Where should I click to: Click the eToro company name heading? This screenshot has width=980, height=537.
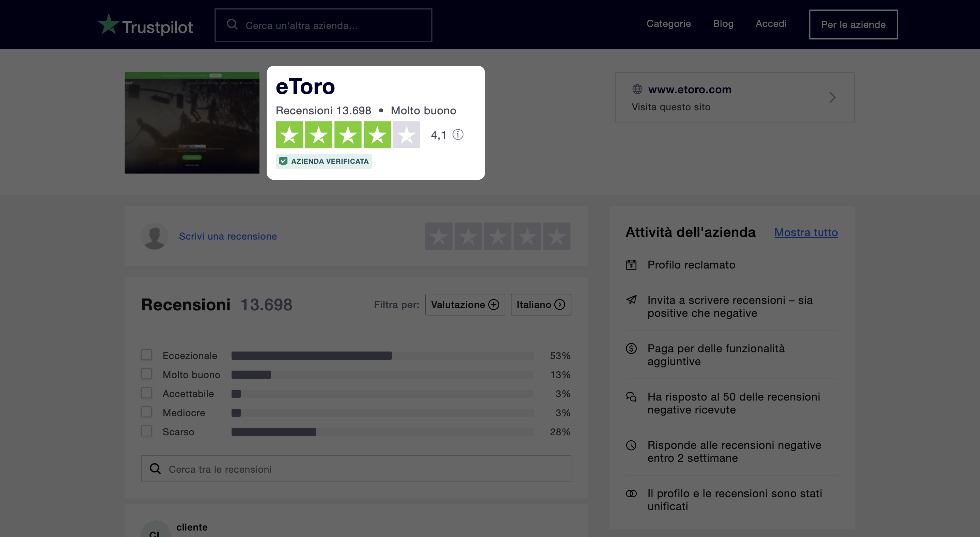tap(305, 87)
